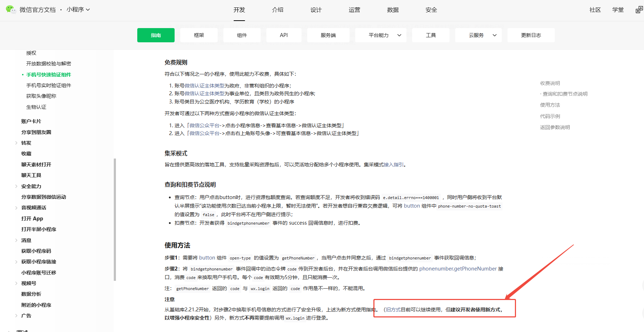Expand the 获取小程序链接 sidebar group
The image size is (644, 332).
(x=39, y=262)
